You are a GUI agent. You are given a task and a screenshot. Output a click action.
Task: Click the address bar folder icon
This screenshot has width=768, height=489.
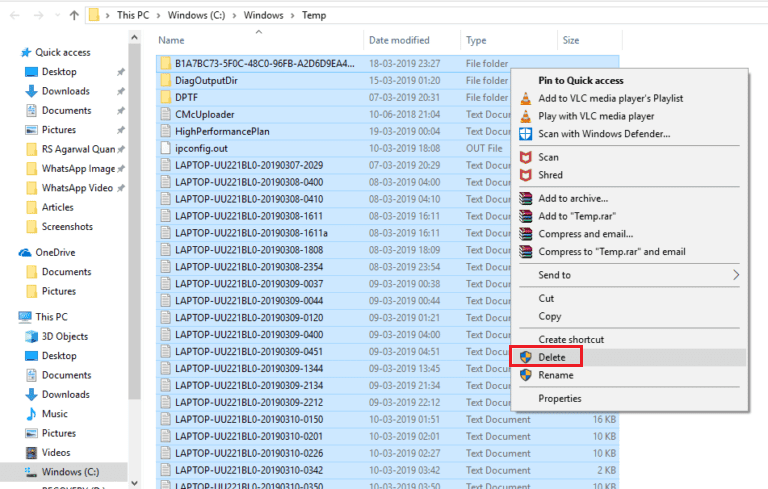(x=94, y=15)
